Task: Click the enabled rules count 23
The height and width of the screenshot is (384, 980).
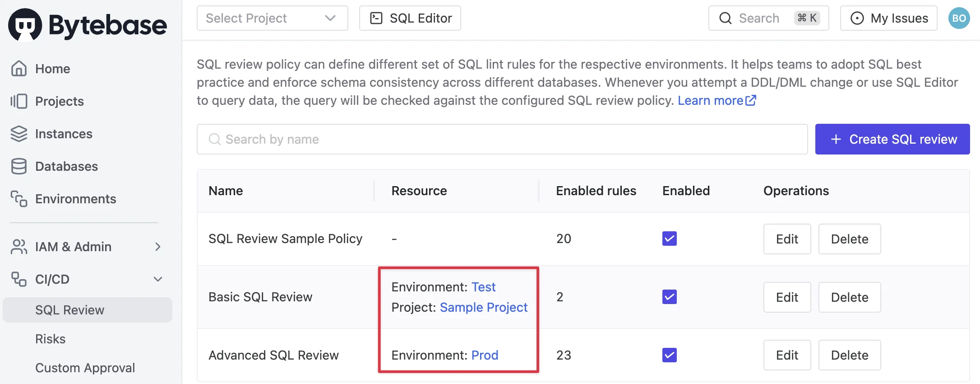Action: [564, 355]
